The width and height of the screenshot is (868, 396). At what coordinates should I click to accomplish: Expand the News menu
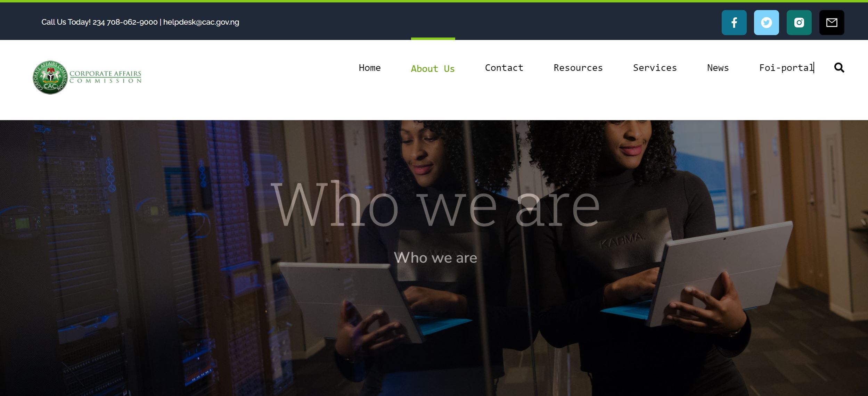coord(718,68)
